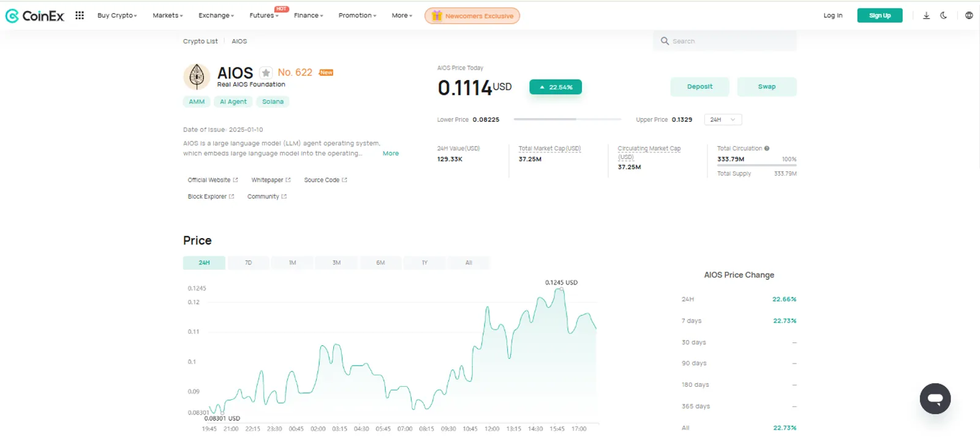Click the Circulating Market Cap label

(x=649, y=152)
